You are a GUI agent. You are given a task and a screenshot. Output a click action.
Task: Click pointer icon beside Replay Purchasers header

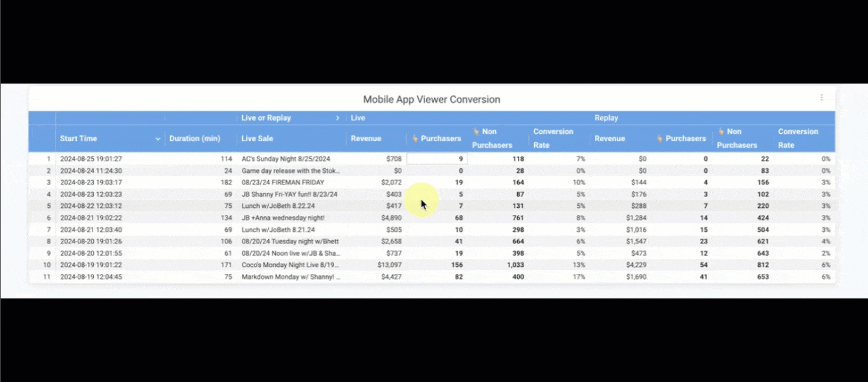660,139
